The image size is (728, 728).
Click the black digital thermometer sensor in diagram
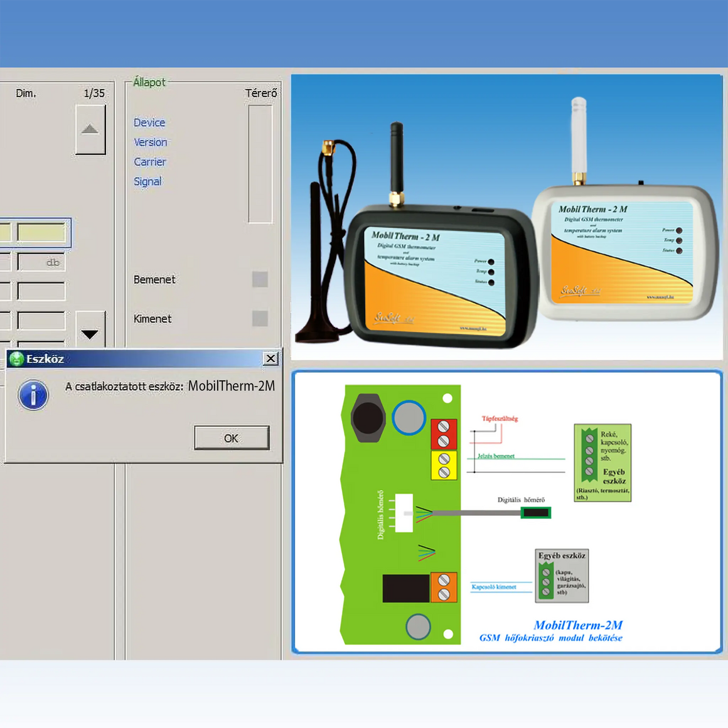(536, 513)
